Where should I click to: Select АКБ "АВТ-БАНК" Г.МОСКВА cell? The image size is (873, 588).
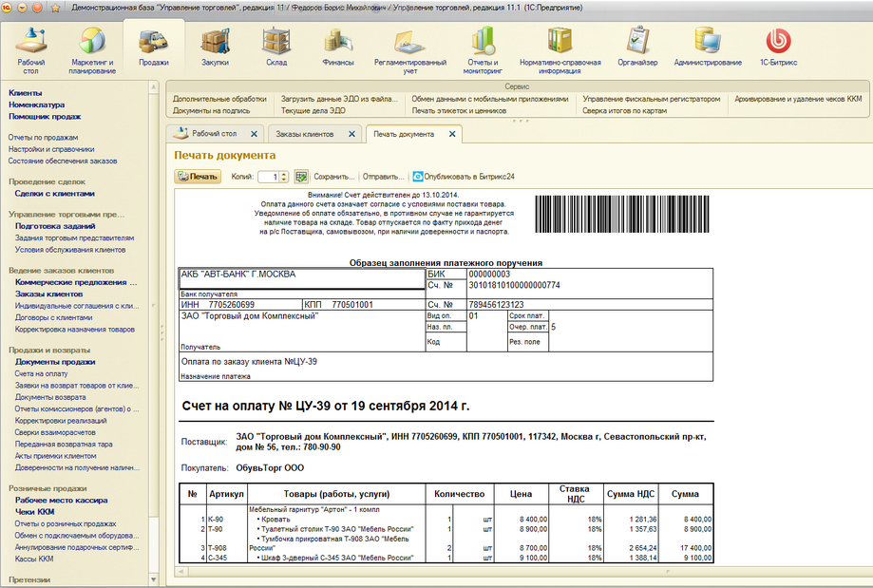[302, 278]
